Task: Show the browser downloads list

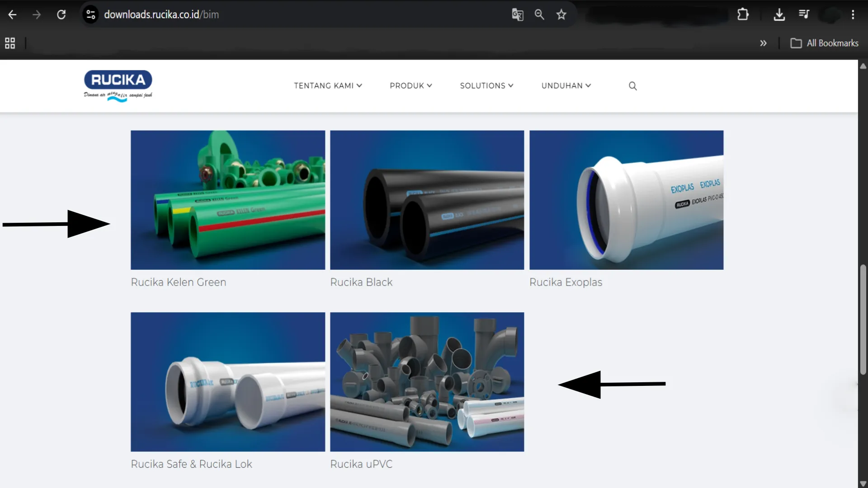Action: [779, 14]
